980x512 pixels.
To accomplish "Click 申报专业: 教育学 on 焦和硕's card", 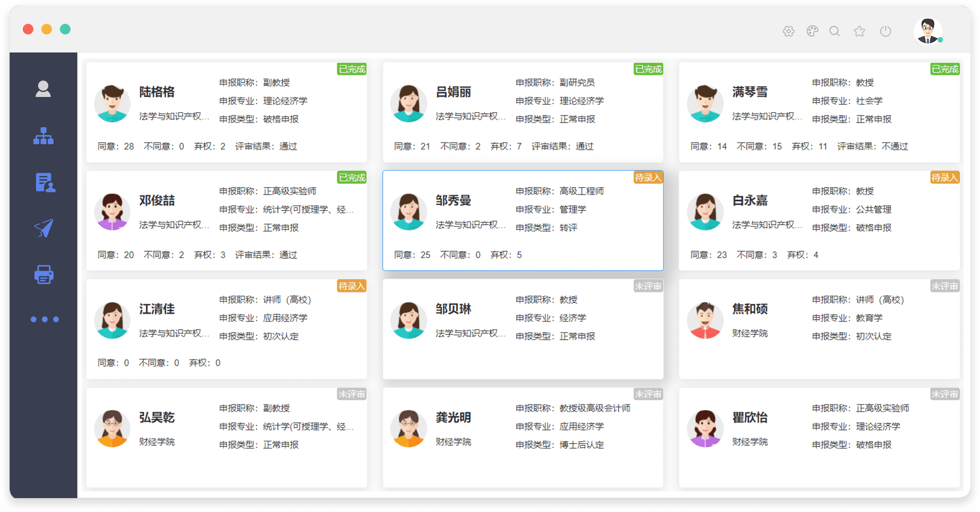I will tap(847, 318).
